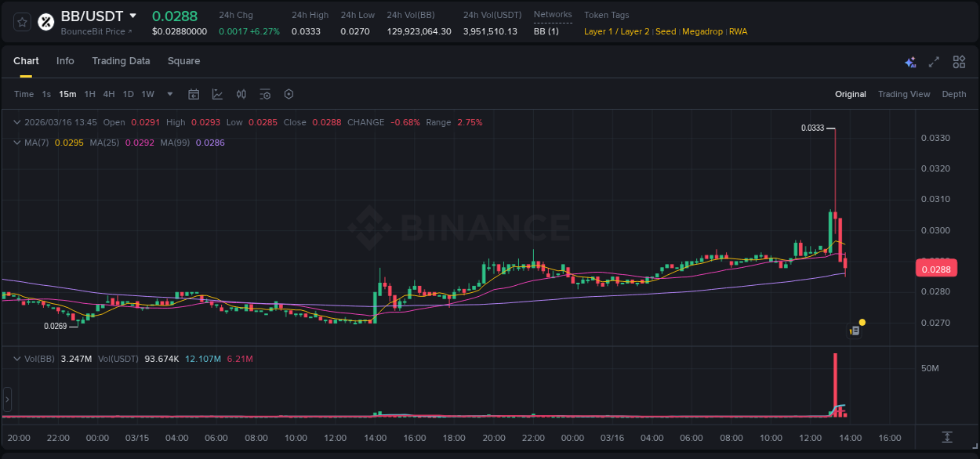The width and height of the screenshot is (980, 459).
Task: Select the 1D timeframe
Action: [128, 93]
